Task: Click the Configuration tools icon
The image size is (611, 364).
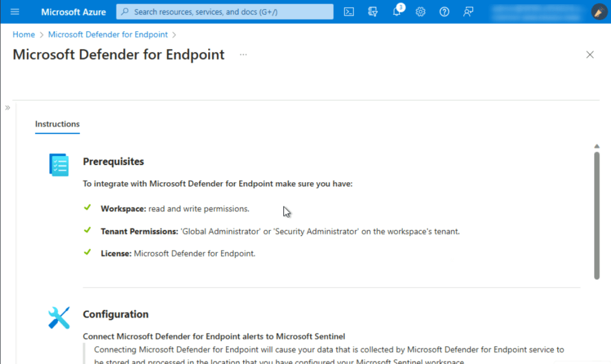Action: pos(59,317)
